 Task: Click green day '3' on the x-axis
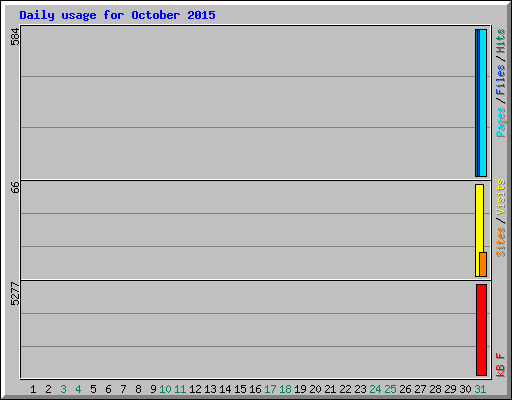(63, 389)
